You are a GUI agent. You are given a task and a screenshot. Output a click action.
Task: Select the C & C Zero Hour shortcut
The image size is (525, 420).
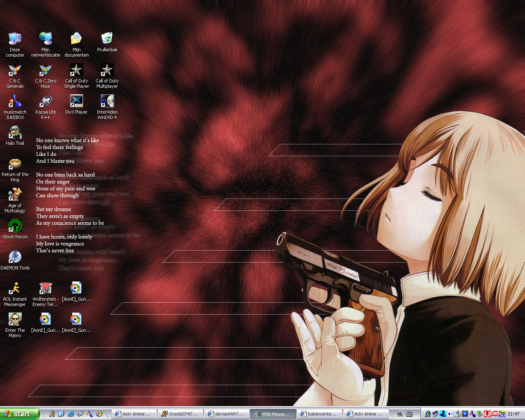point(46,75)
